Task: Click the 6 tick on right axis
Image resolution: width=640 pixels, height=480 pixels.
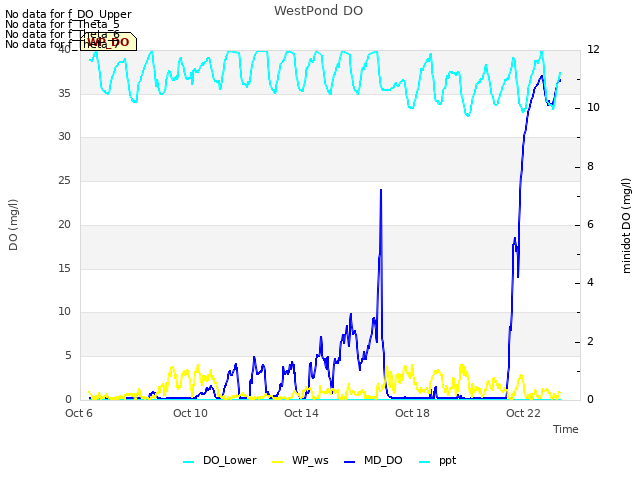Action: pos(590,225)
